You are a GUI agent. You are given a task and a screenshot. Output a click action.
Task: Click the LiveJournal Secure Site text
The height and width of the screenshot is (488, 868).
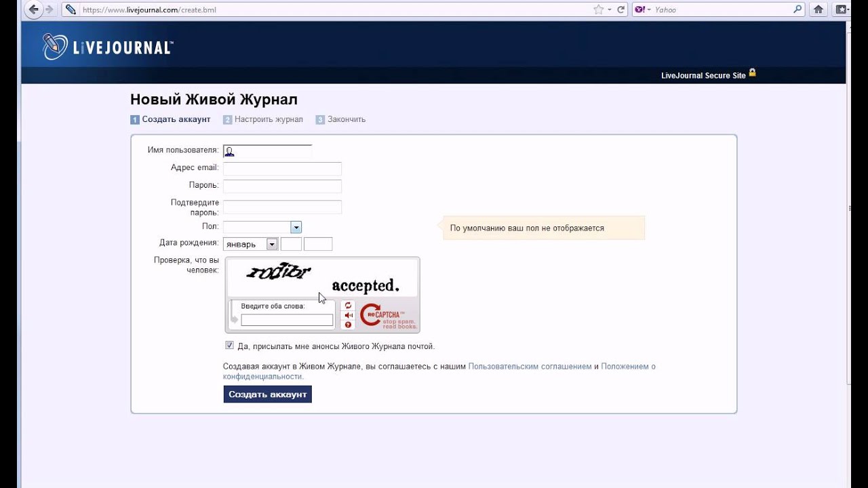point(703,76)
